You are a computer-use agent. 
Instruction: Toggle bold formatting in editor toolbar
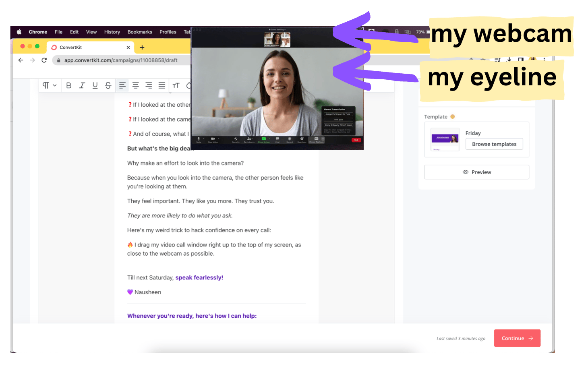[x=69, y=85]
